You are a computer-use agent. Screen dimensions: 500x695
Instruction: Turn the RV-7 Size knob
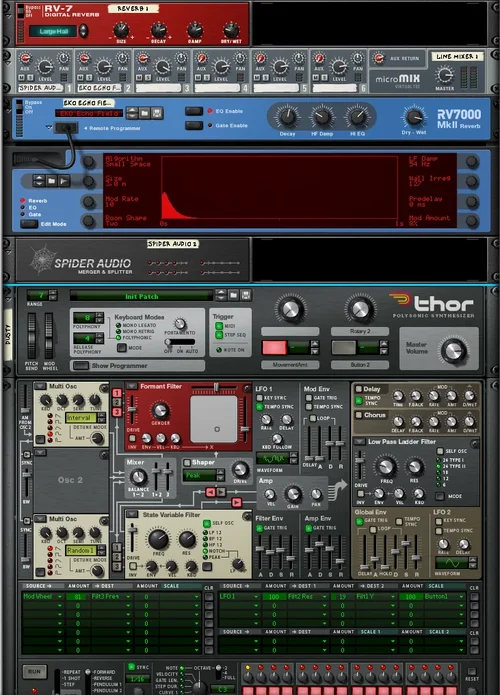point(121,31)
